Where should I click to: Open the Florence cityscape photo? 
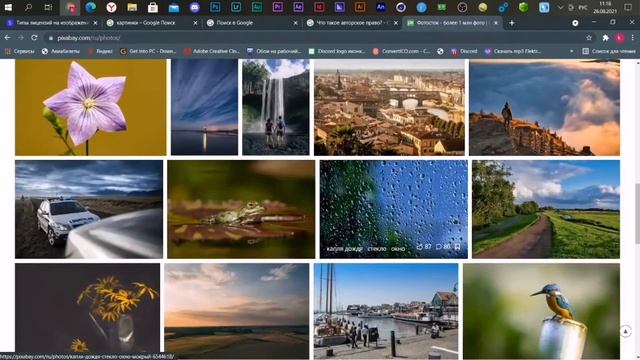point(389,107)
